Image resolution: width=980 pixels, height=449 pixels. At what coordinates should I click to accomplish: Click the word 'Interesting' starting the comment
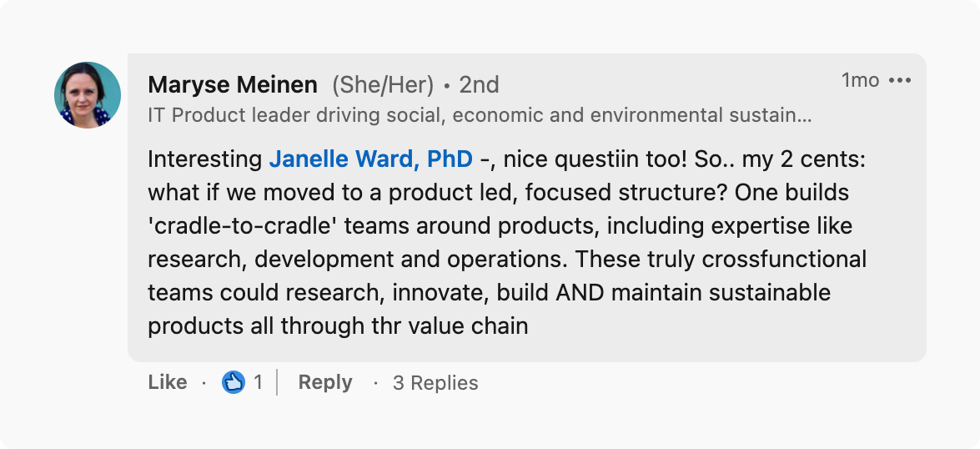(x=205, y=159)
